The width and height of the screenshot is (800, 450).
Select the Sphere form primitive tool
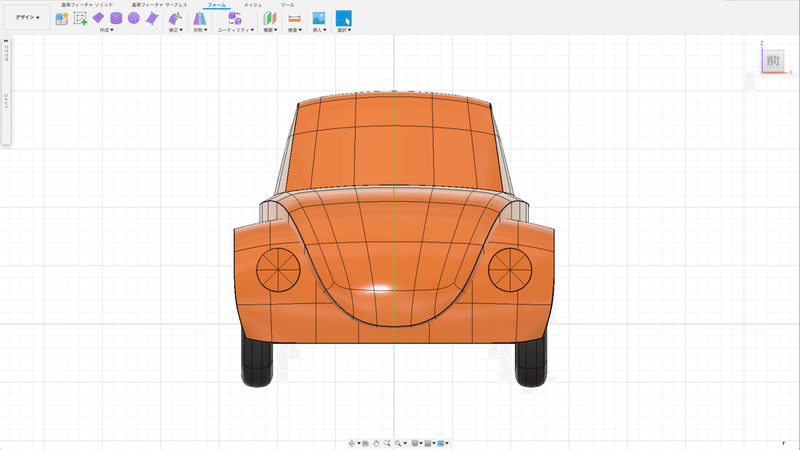click(133, 18)
